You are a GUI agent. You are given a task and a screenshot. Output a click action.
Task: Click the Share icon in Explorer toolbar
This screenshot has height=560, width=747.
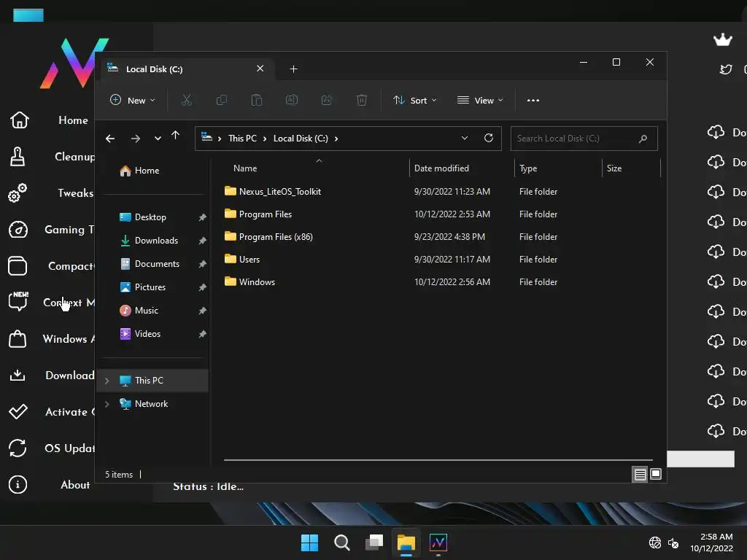327,100
